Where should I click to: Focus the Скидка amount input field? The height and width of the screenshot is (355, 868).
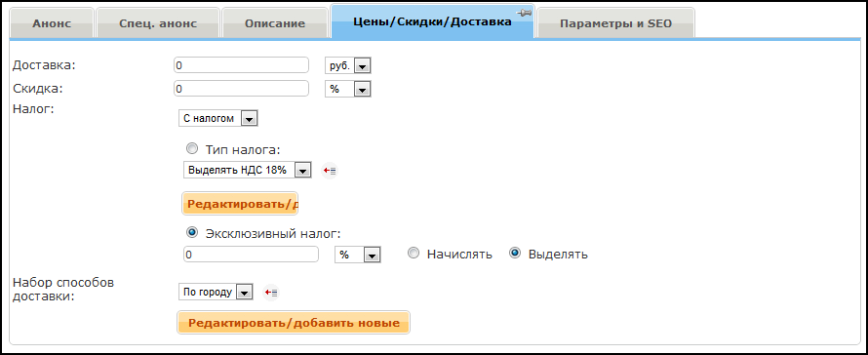[x=241, y=88]
